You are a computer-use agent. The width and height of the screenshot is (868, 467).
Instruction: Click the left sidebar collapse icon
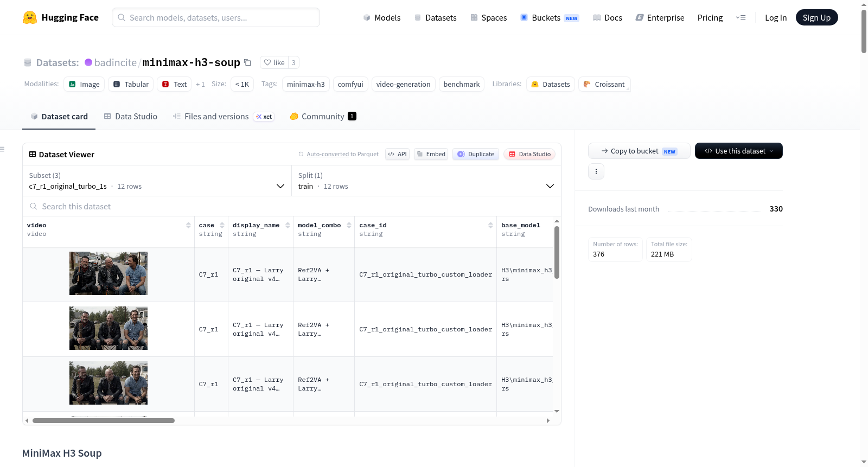tap(2, 149)
